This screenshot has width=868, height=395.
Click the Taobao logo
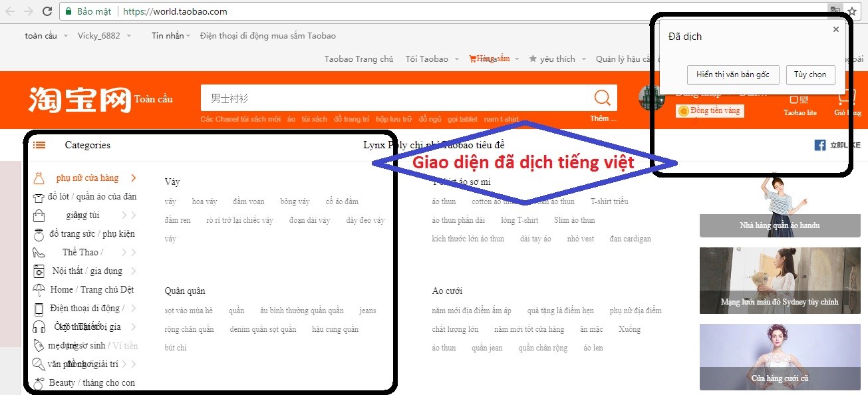[79, 99]
